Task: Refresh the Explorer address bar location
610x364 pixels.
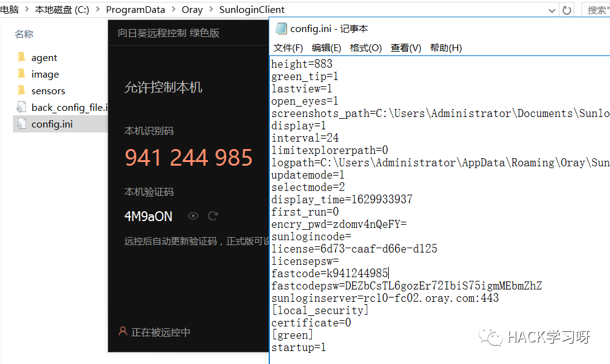Action: coord(566,10)
